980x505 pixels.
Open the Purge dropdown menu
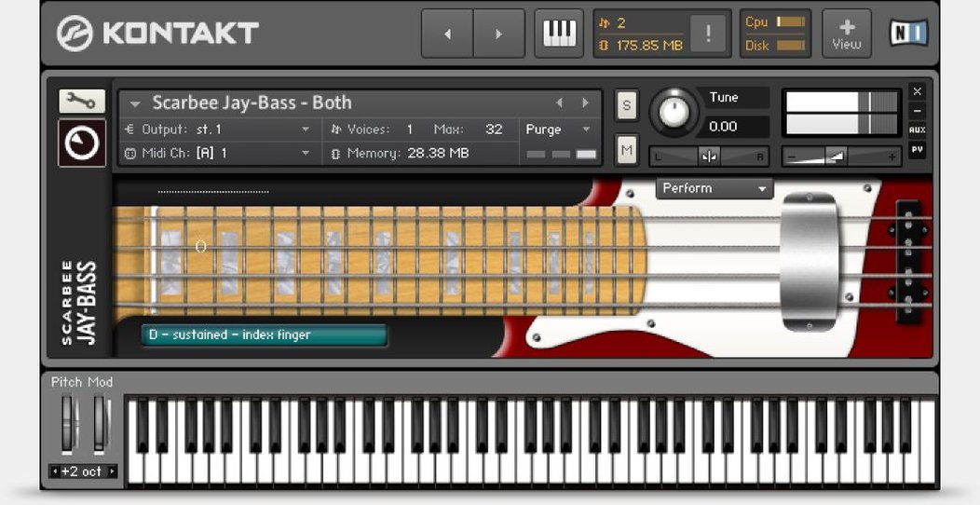[586, 130]
